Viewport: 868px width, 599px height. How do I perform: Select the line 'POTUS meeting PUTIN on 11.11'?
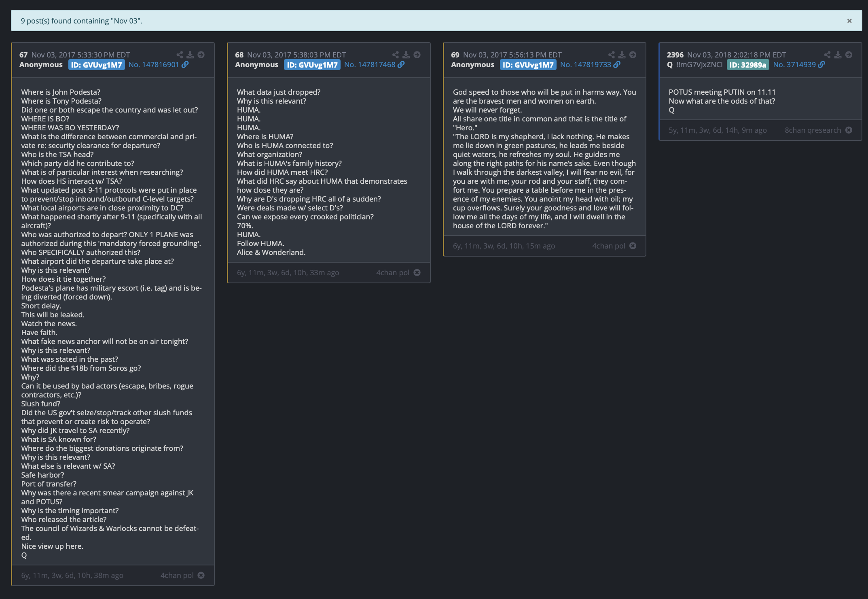point(722,92)
